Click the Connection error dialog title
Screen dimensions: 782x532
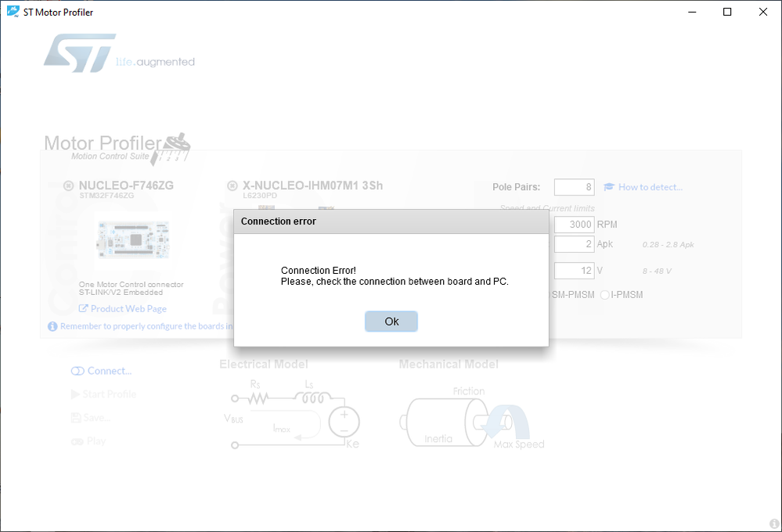coord(279,221)
